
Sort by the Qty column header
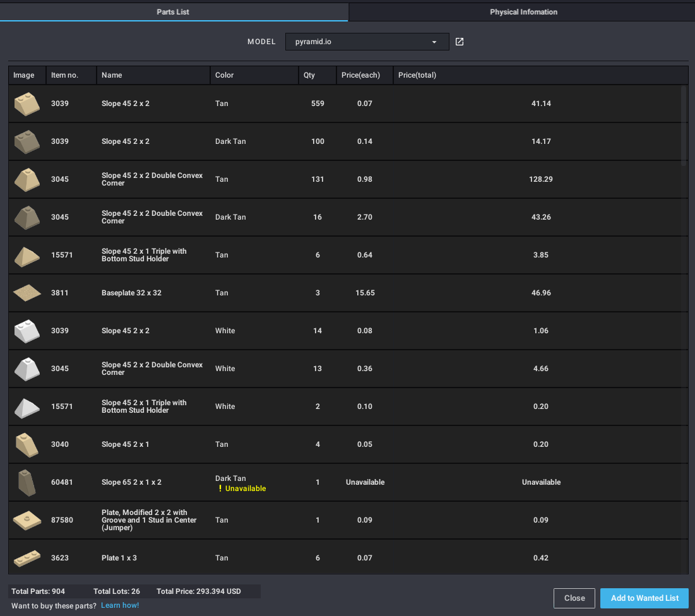(x=309, y=75)
